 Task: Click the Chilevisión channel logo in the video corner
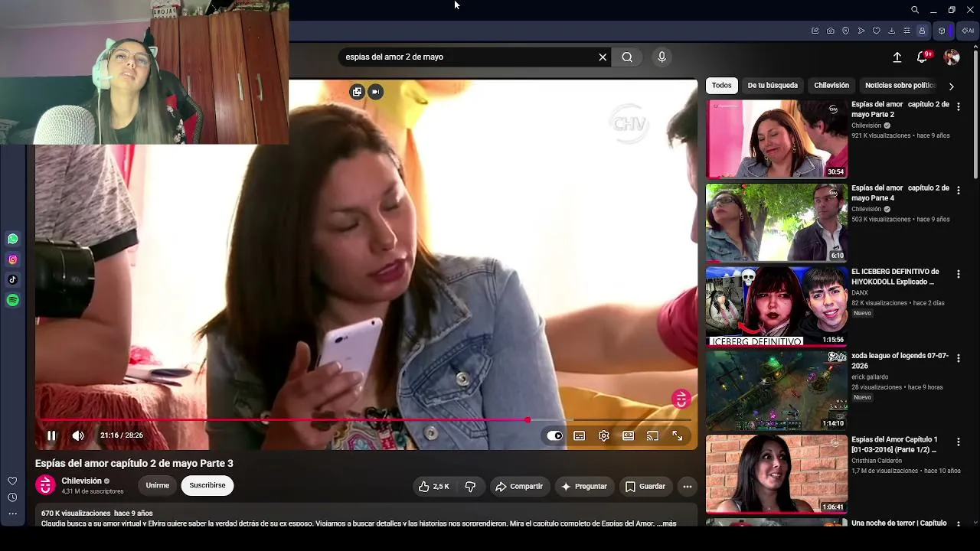click(x=681, y=399)
